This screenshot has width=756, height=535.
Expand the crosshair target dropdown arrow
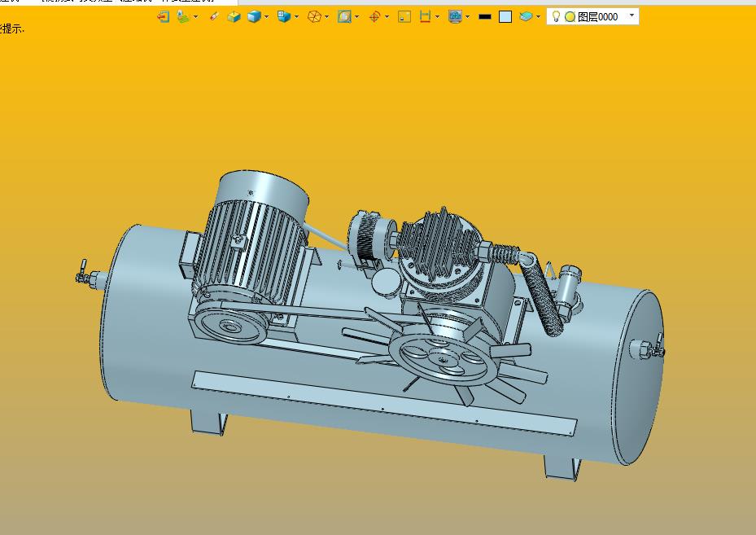click(387, 16)
